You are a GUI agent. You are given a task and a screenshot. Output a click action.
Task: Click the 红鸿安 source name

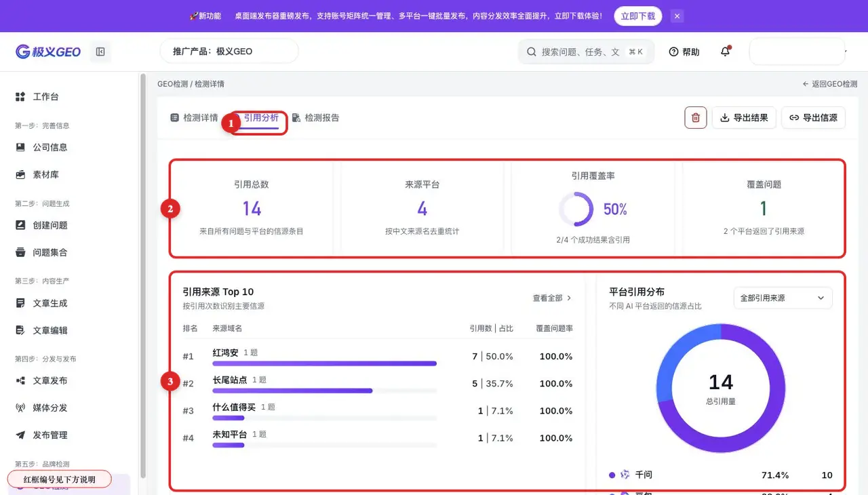pos(225,353)
